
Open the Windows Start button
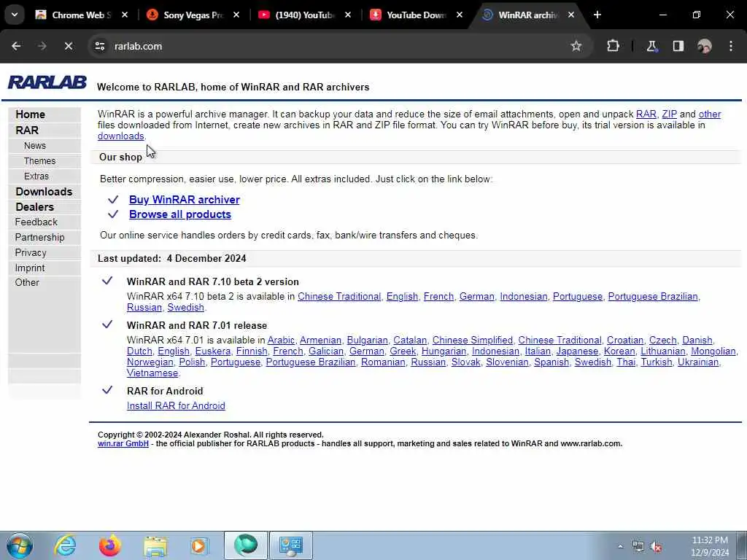tap(20, 545)
